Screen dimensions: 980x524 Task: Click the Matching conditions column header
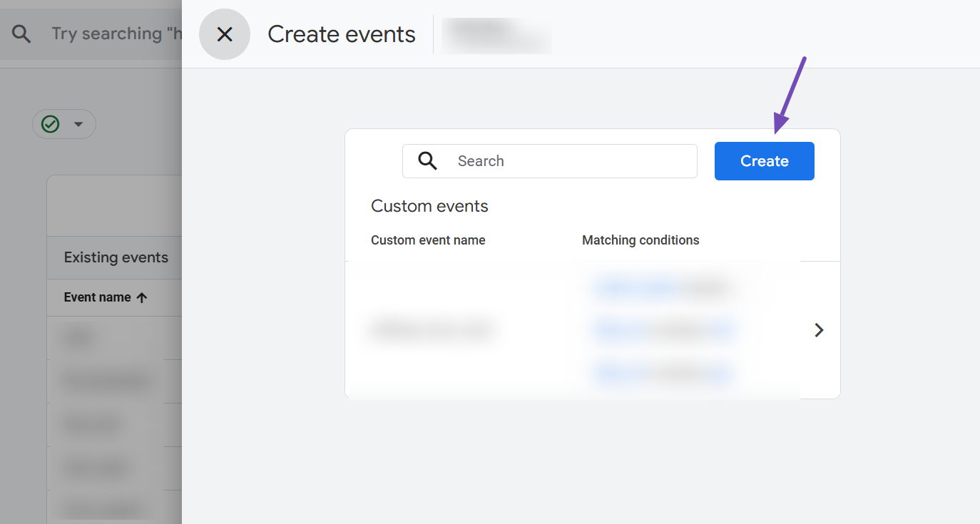tap(640, 240)
